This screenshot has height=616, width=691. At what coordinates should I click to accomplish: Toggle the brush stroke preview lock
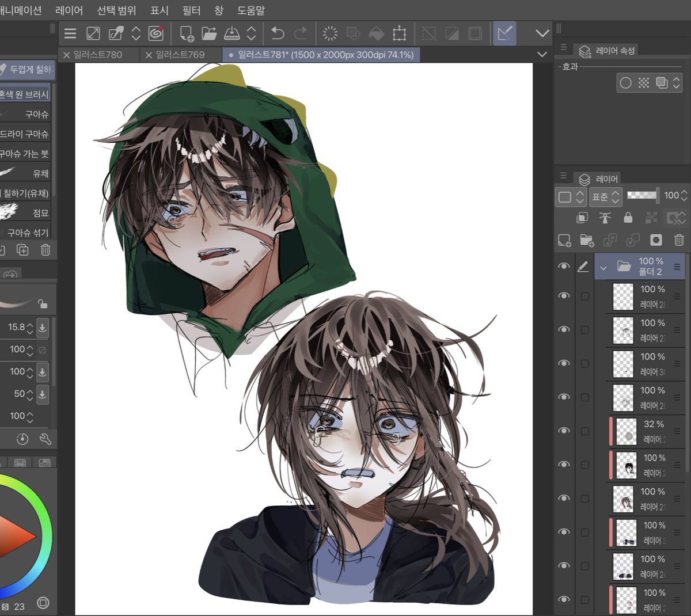pyautogui.click(x=42, y=303)
